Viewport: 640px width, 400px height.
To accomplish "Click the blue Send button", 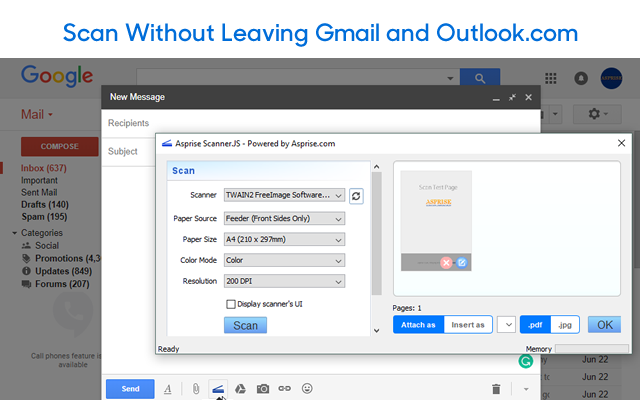I will click(130, 389).
